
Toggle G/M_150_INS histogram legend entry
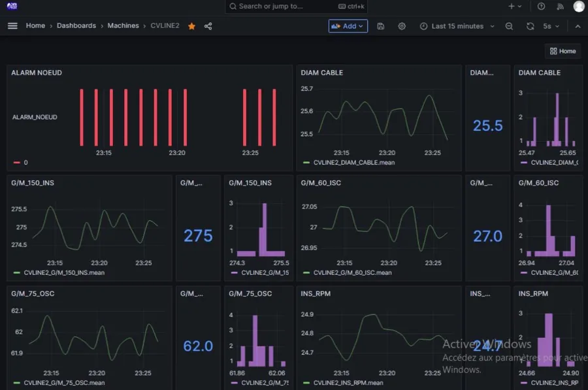click(265, 272)
